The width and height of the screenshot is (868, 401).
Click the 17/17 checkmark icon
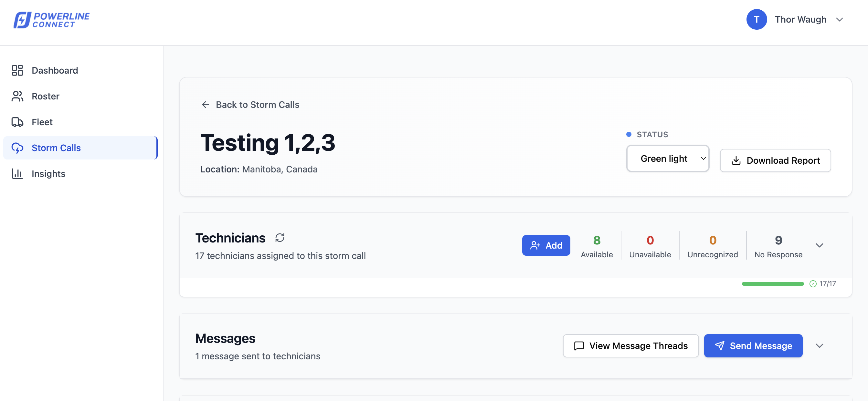(x=813, y=284)
